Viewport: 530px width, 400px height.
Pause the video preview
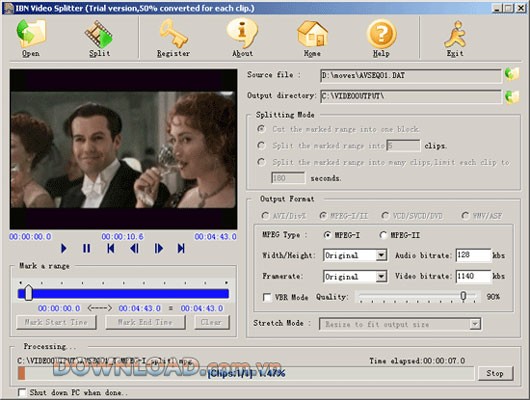point(87,249)
